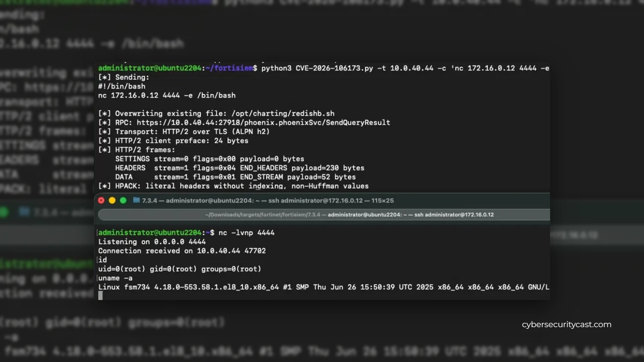The height and width of the screenshot is (362, 644).
Task: Click the SETTINGS stream=0 frame line
Action: coord(210,159)
